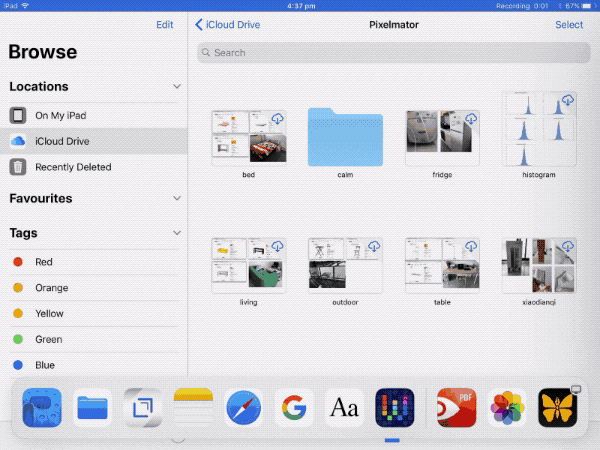
Task: Open Safari from the dock
Action: (x=243, y=408)
